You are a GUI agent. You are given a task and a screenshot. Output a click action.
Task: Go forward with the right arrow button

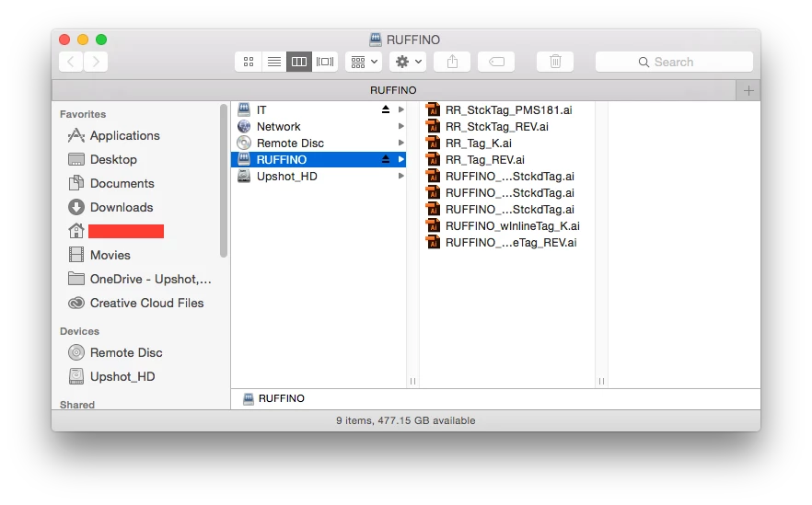(x=96, y=62)
